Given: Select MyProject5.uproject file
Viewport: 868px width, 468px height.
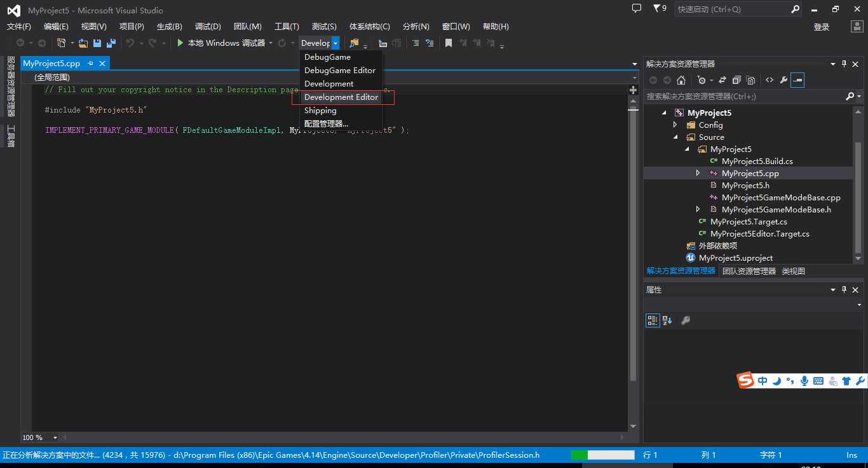Looking at the screenshot, I should [x=736, y=258].
